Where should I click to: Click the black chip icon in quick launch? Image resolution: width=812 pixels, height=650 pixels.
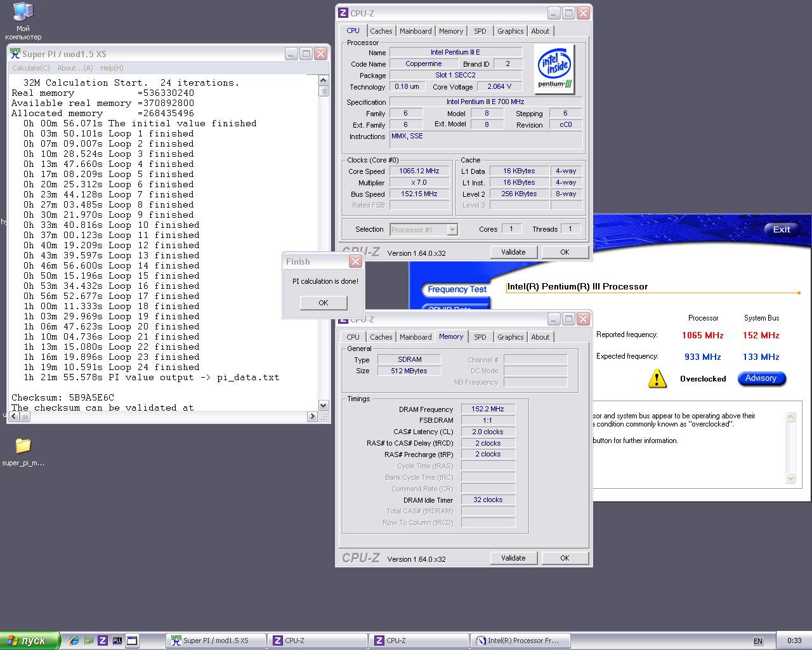tap(117, 640)
